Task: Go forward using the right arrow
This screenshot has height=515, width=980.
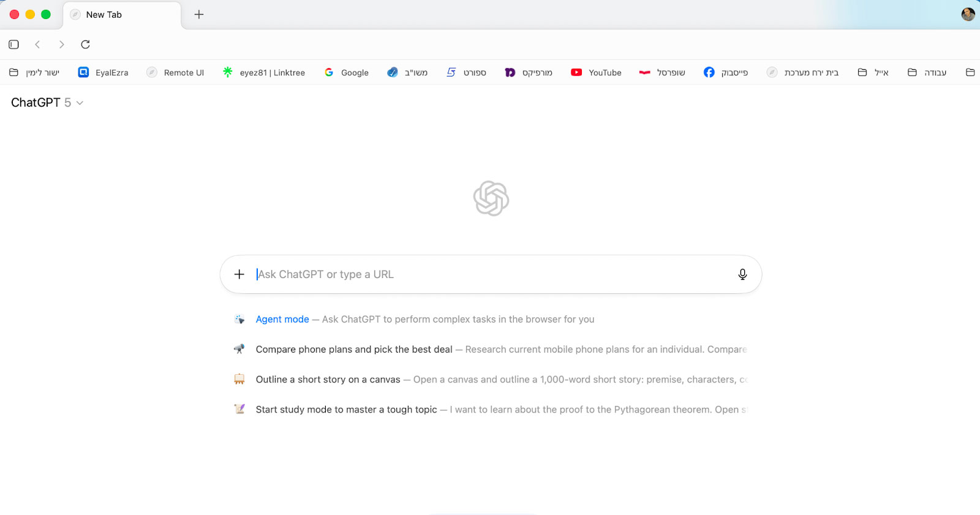Action: (61, 45)
